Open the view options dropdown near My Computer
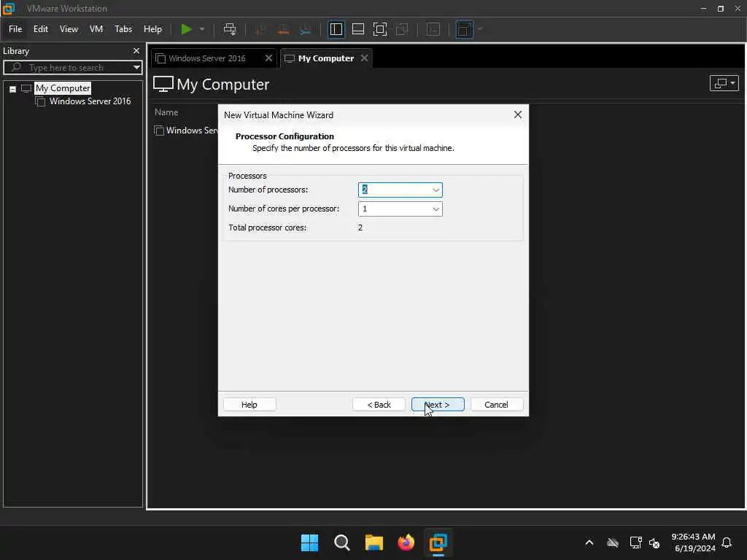 tap(724, 83)
